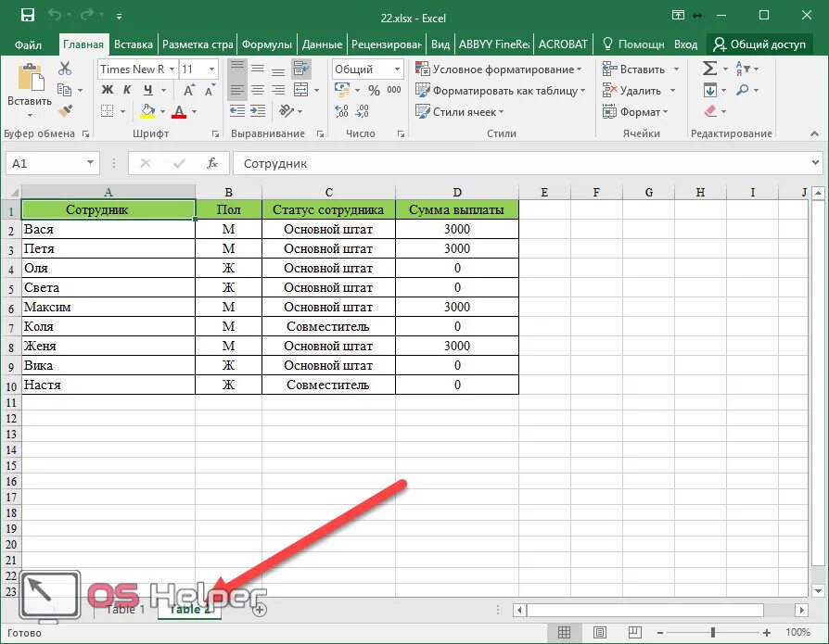
Task: Click the formula bar input
Action: point(521,163)
